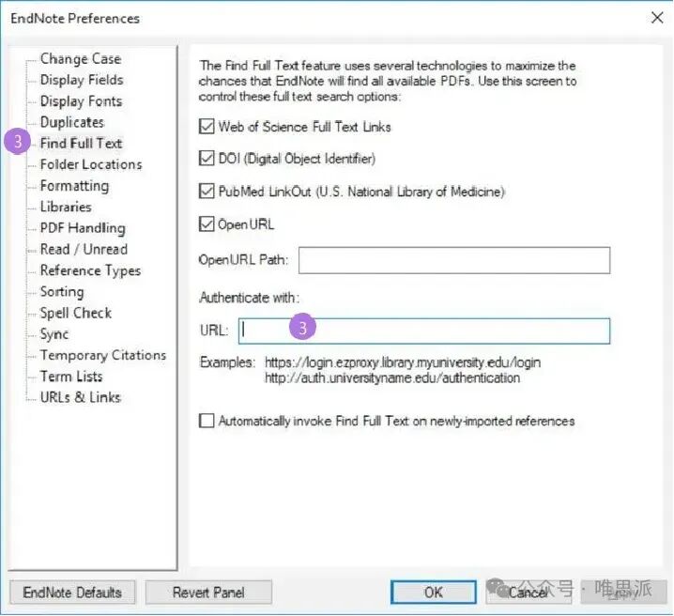The height and width of the screenshot is (616, 674).
Task: Select the Formatting category
Action: click(74, 186)
